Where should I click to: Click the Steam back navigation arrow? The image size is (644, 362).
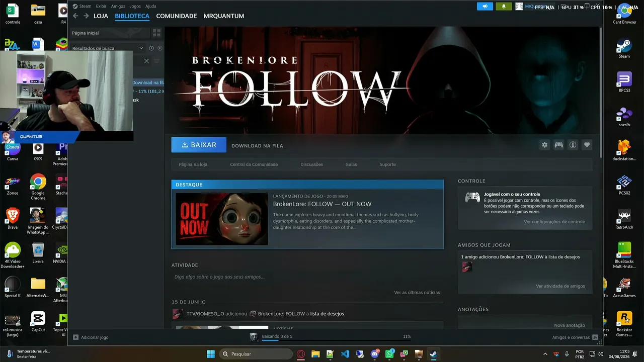[75, 16]
